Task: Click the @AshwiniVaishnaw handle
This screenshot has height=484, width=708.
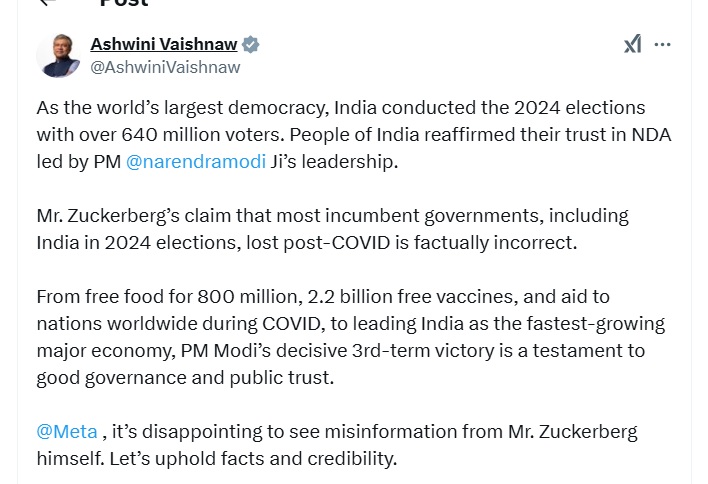Action: (165, 67)
